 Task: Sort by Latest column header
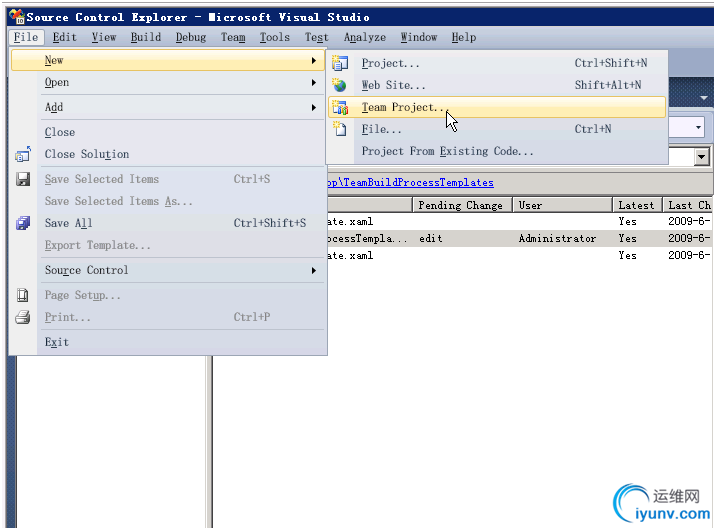(637, 205)
